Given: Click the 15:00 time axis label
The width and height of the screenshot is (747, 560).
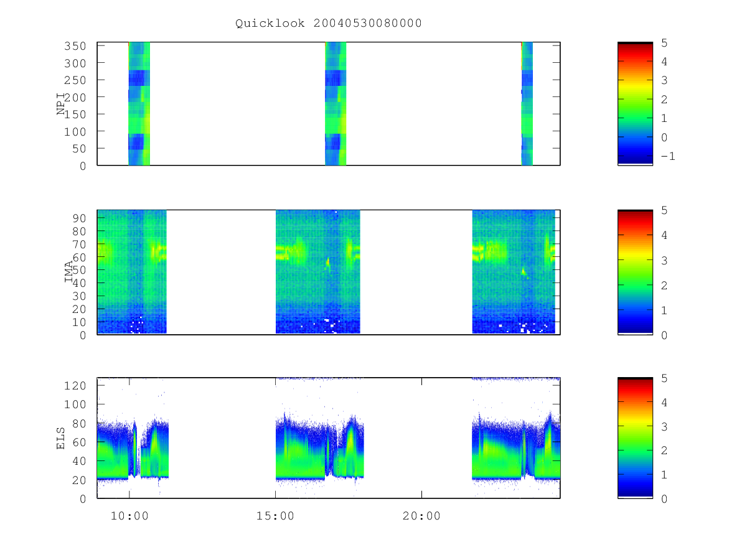Looking at the screenshot, I should pyautogui.click(x=275, y=516).
